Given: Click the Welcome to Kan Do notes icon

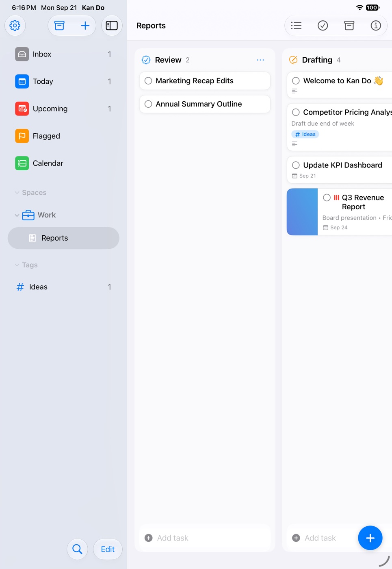Looking at the screenshot, I should click(x=295, y=91).
